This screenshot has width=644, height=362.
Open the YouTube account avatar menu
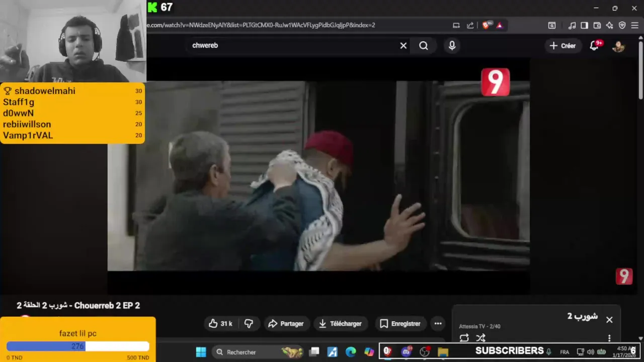(x=618, y=46)
